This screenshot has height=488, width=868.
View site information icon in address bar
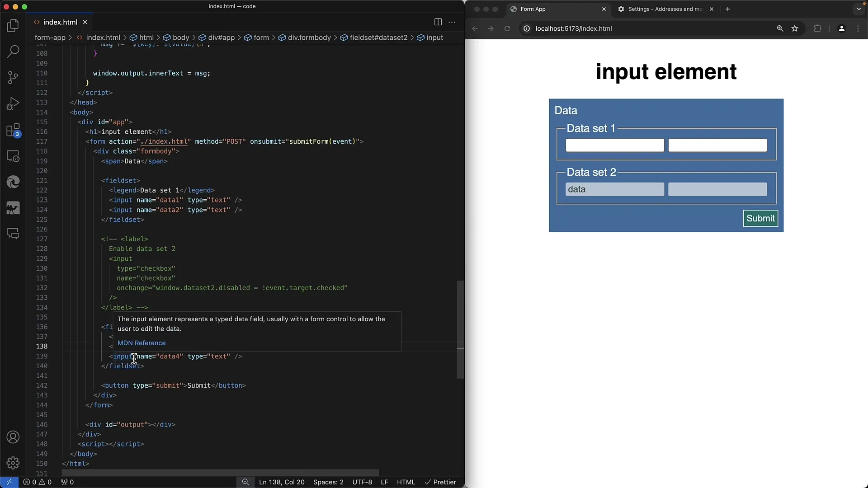point(526,28)
